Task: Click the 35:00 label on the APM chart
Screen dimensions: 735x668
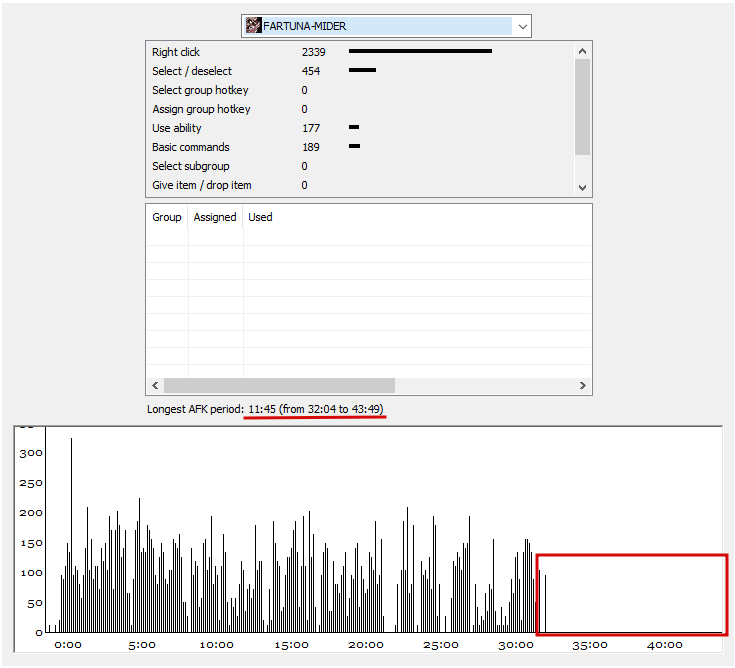Action: (x=590, y=645)
